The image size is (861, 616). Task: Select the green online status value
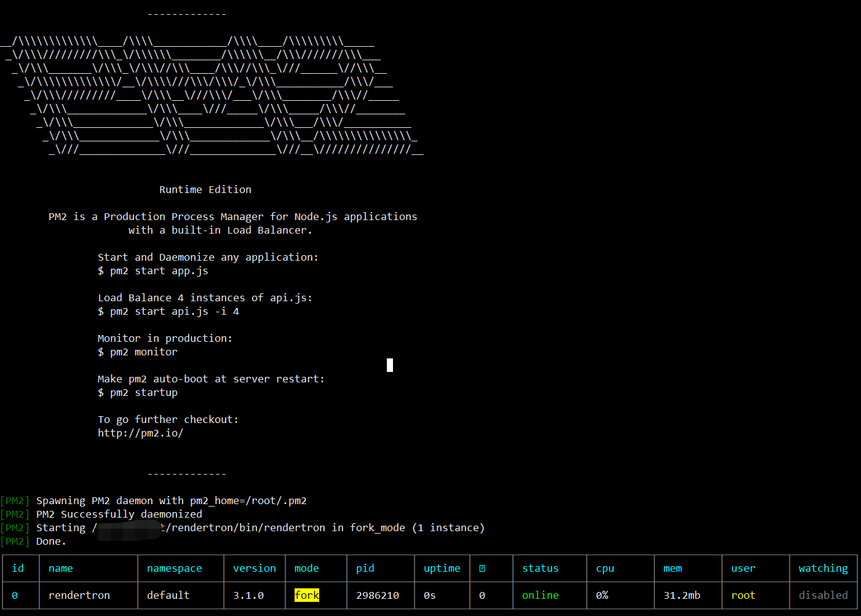coord(540,595)
